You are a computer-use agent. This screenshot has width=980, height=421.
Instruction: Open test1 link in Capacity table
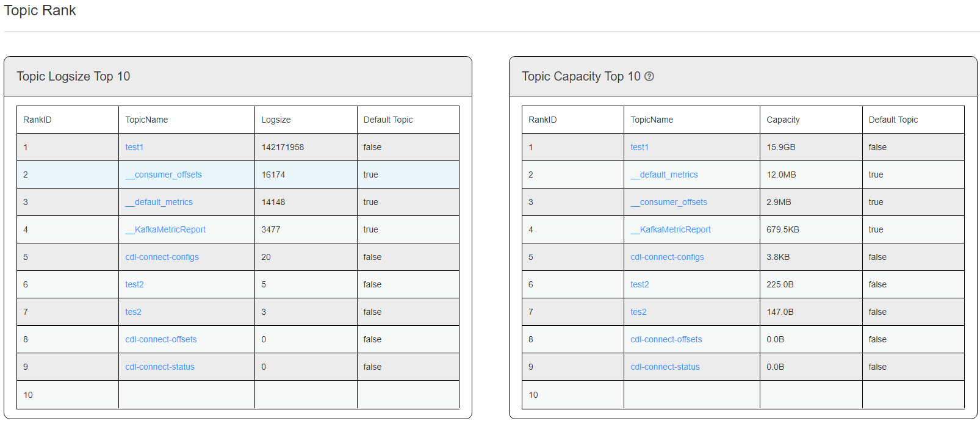(x=640, y=147)
